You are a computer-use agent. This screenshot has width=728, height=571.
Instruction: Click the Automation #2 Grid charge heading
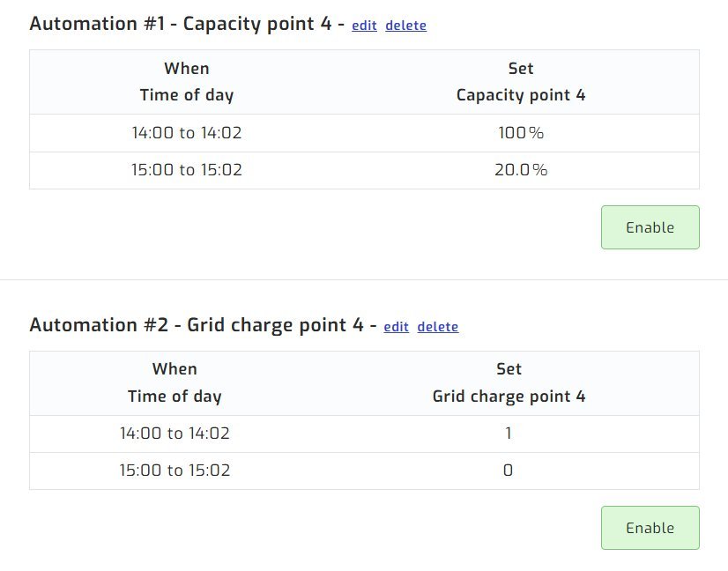click(196, 325)
